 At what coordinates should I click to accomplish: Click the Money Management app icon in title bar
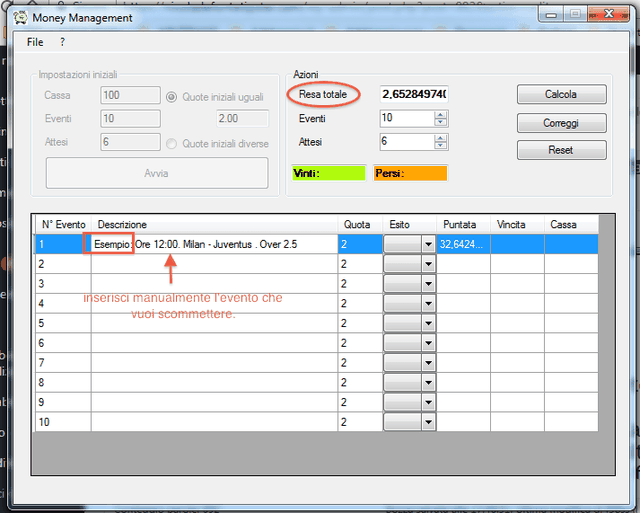point(20,18)
